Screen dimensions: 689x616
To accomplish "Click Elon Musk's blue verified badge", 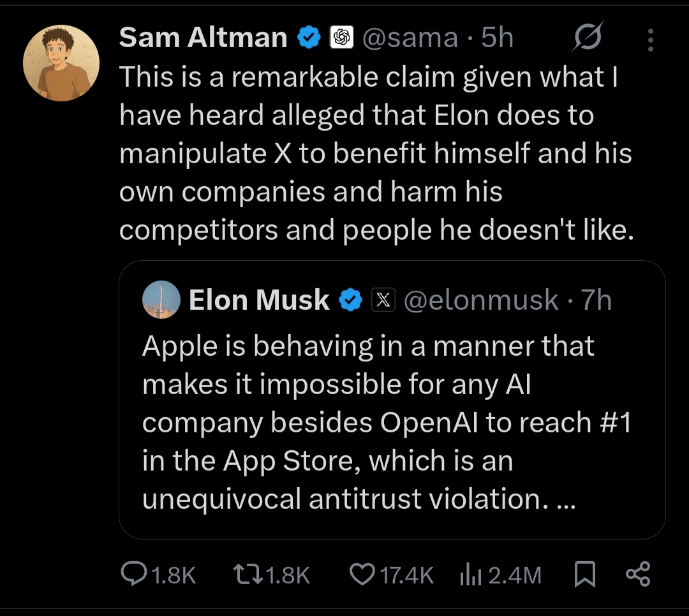I will [x=350, y=300].
